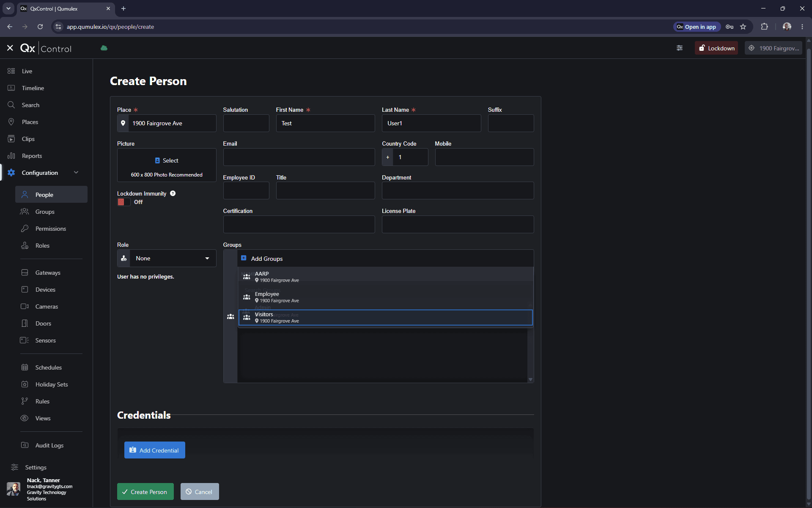Click the License Plate field
The height and width of the screenshot is (508, 812).
click(x=458, y=224)
